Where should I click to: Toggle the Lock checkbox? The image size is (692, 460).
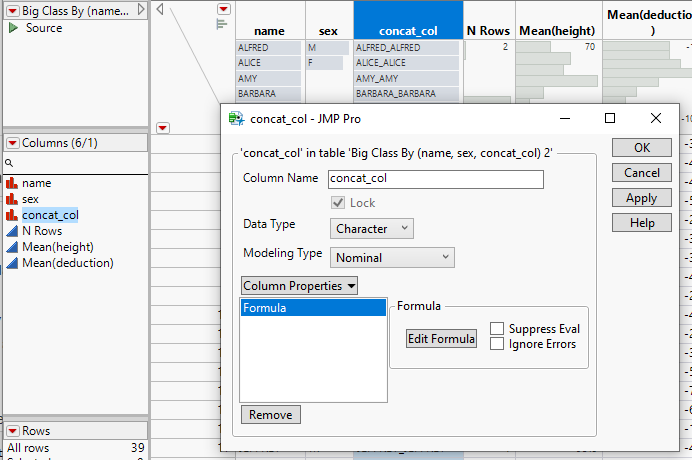[338, 203]
